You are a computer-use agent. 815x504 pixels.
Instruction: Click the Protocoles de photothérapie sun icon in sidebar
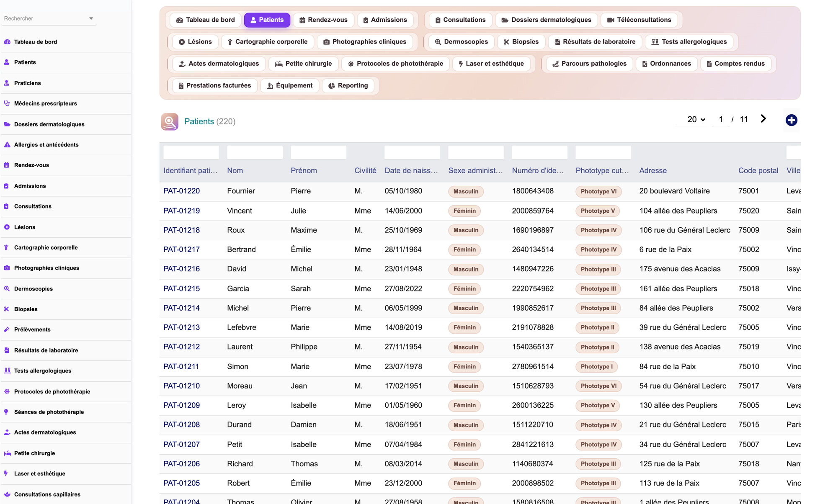[x=7, y=392]
